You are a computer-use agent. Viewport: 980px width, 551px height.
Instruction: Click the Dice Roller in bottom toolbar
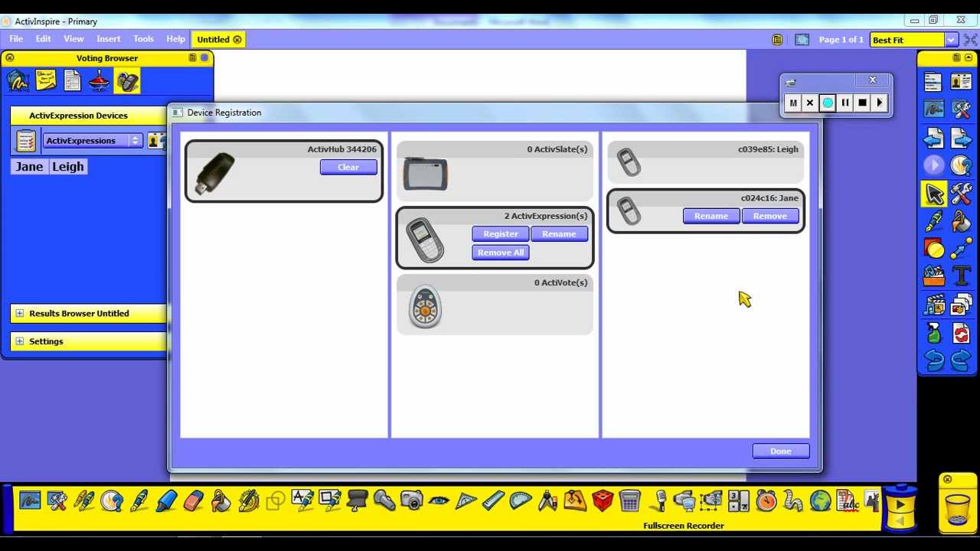click(603, 500)
